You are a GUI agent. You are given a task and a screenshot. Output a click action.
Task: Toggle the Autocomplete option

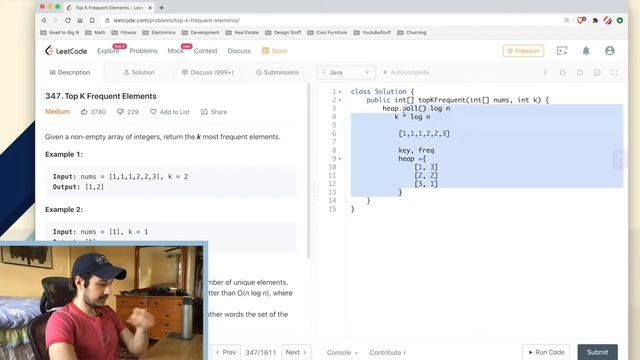[406, 72]
